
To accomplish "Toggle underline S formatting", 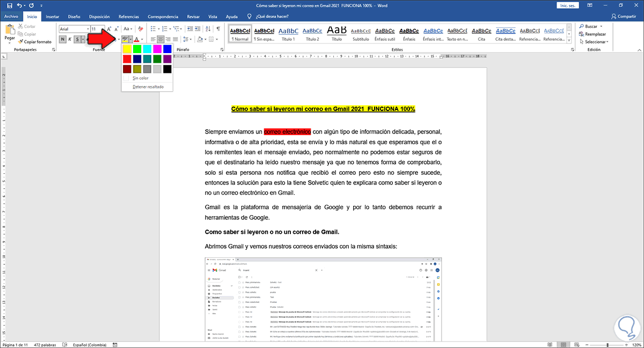I will click(77, 39).
